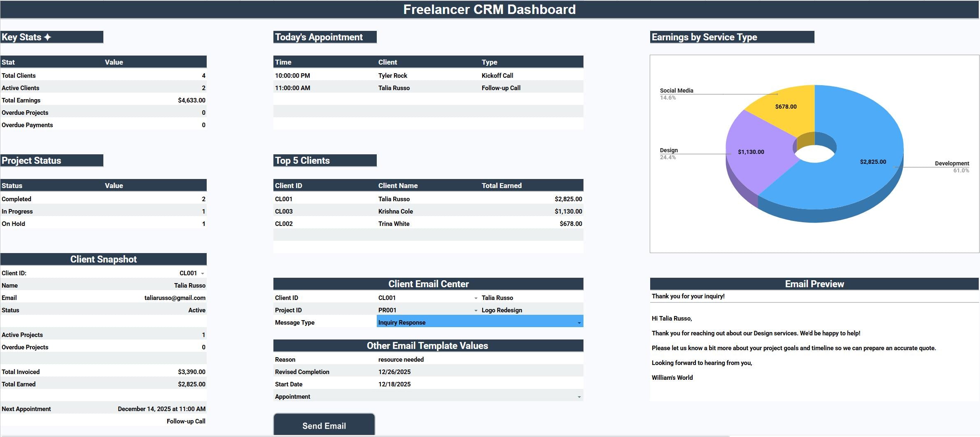Click the Total Earnings value $4,633.00
Image resolution: width=980 pixels, height=437 pixels.
(x=191, y=100)
